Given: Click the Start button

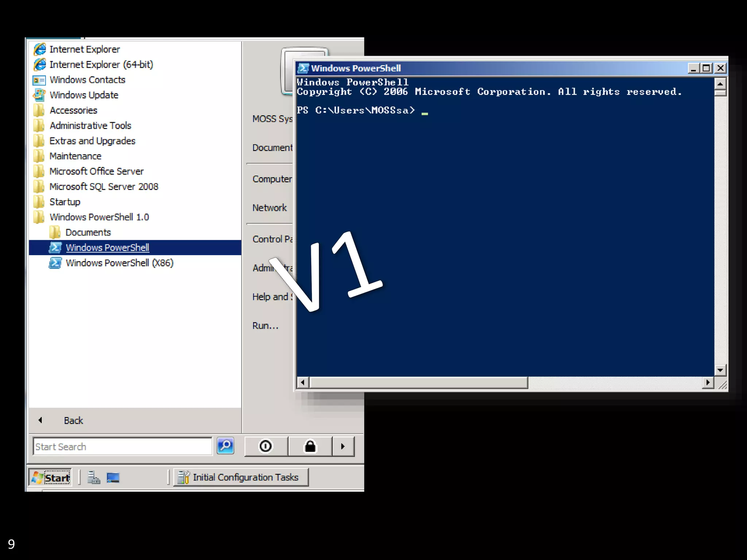Looking at the screenshot, I should click(51, 478).
